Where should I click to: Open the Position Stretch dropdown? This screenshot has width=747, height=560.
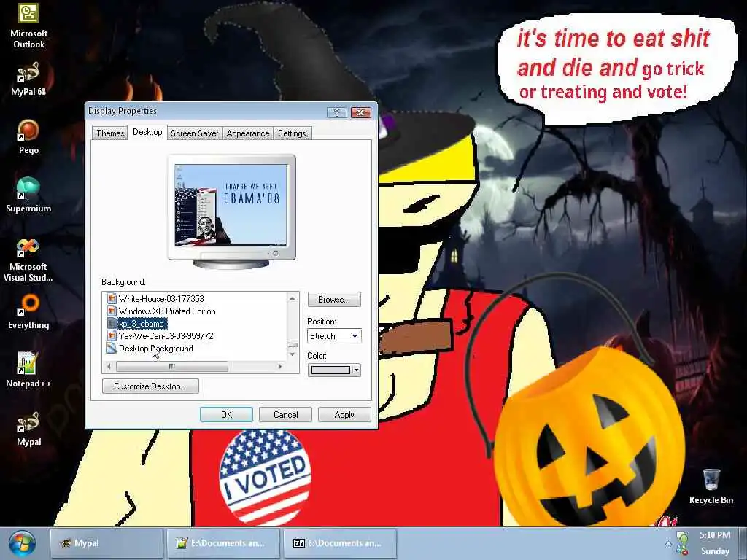click(x=334, y=335)
